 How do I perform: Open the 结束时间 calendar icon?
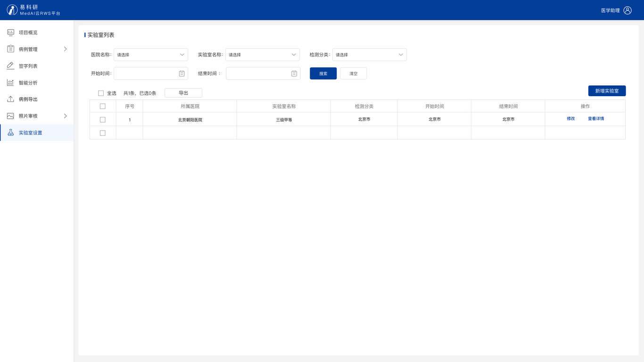(294, 74)
